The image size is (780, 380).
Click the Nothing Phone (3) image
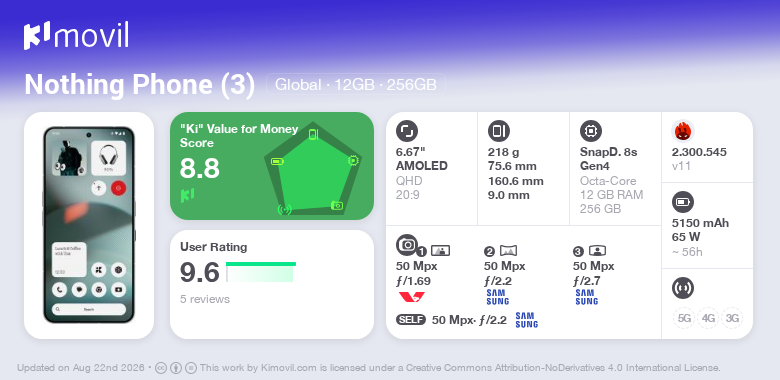tap(89, 225)
